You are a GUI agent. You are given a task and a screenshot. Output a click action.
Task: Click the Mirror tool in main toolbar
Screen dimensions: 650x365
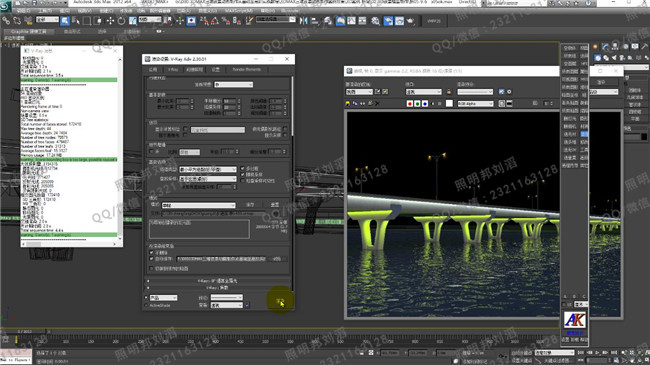pos(304,20)
